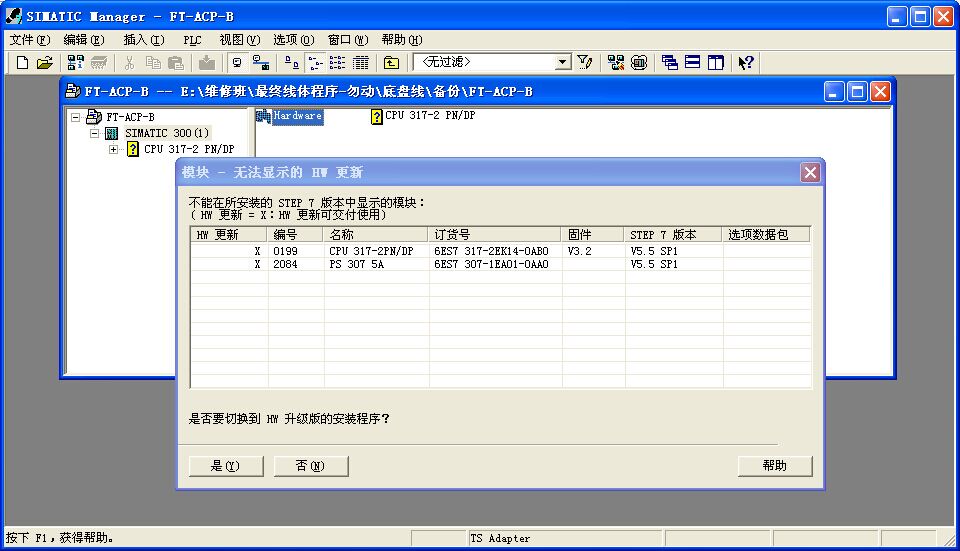The height and width of the screenshot is (551, 960).
Task: Click the 否(N) button in the dialog
Action: [x=310, y=466]
